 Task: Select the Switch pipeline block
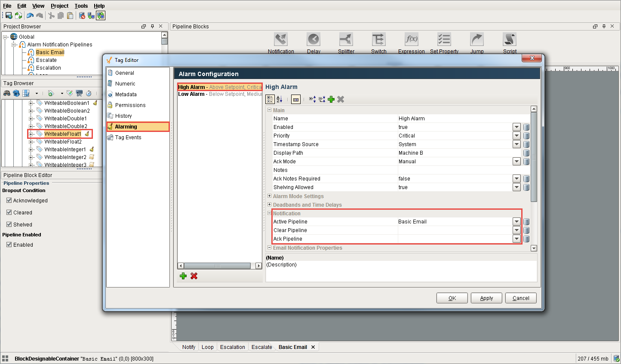click(x=379, y=40)
